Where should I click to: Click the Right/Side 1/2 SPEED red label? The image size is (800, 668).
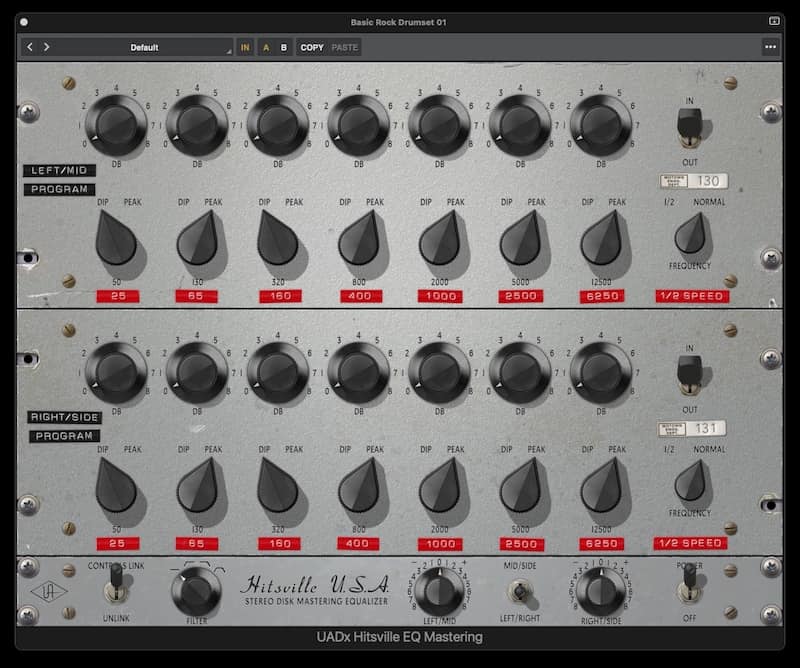point(690,543)
